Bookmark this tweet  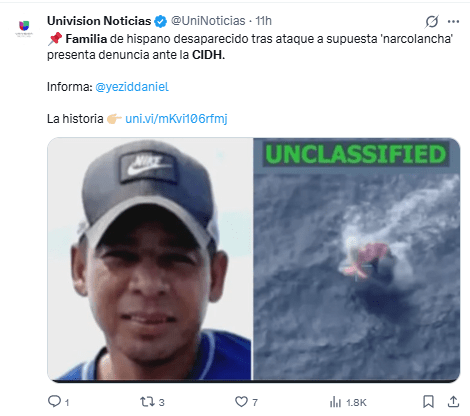(x=428, y=402)
